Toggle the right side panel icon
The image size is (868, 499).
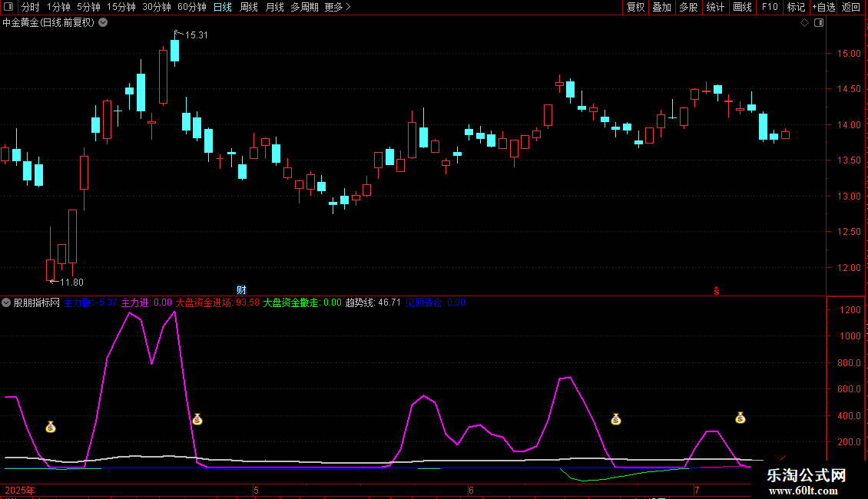[x=819, y=23]
